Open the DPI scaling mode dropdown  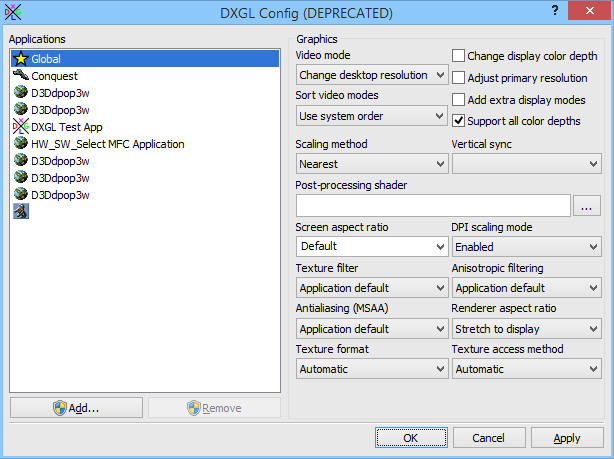tap(527, 247)
